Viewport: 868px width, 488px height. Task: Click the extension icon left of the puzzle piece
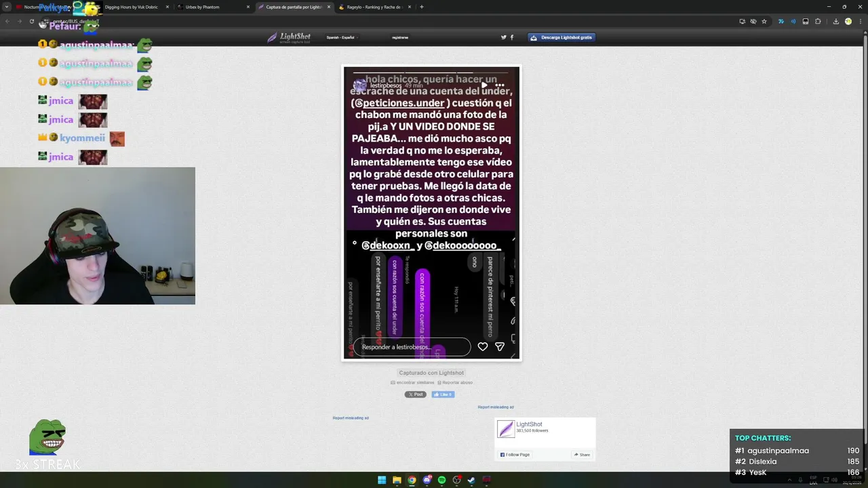click(x=806, y=21)
